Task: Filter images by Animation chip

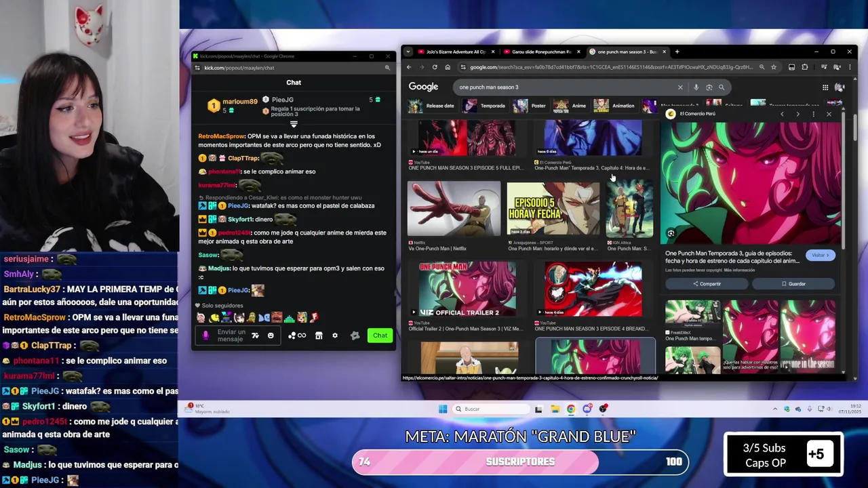Action: pyautogui.click(x=615, y=106)
